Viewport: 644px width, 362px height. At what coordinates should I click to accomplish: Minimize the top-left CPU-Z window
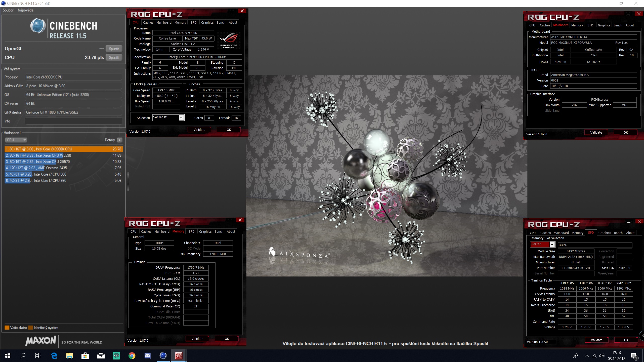pyautogui.click(x=231, y=11)
